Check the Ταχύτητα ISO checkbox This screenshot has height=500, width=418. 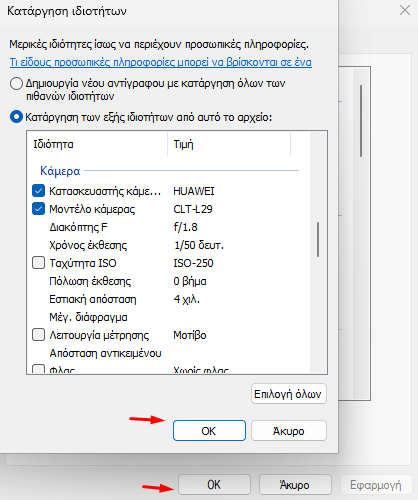tap(38, 263)
